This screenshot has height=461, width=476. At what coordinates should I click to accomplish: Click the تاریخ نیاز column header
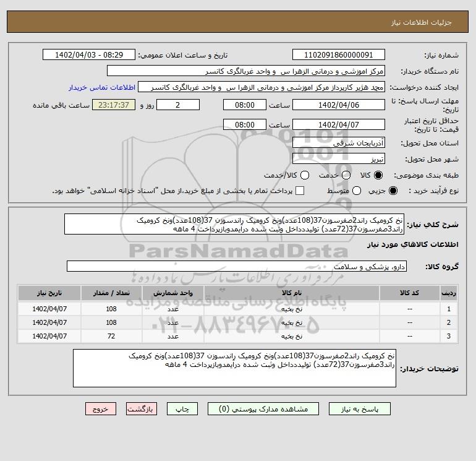click(x=49, y=293)
